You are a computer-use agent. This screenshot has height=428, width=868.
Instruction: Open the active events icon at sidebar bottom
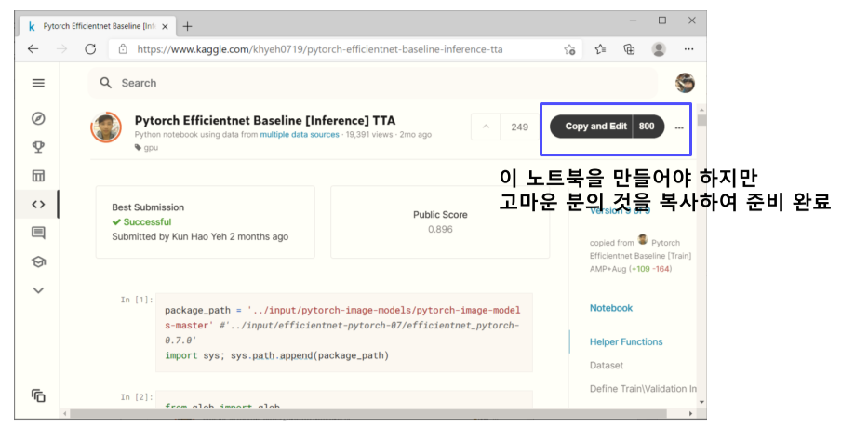click(38, 395)
